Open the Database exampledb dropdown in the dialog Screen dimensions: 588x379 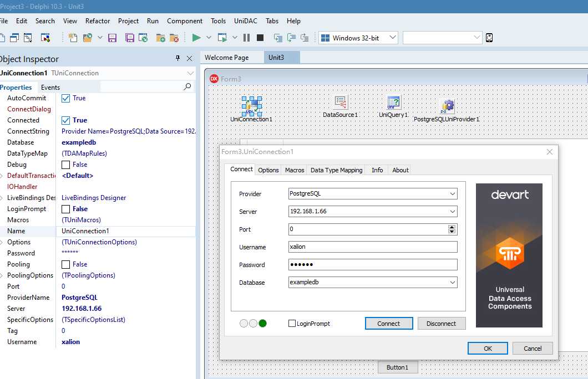452,283
